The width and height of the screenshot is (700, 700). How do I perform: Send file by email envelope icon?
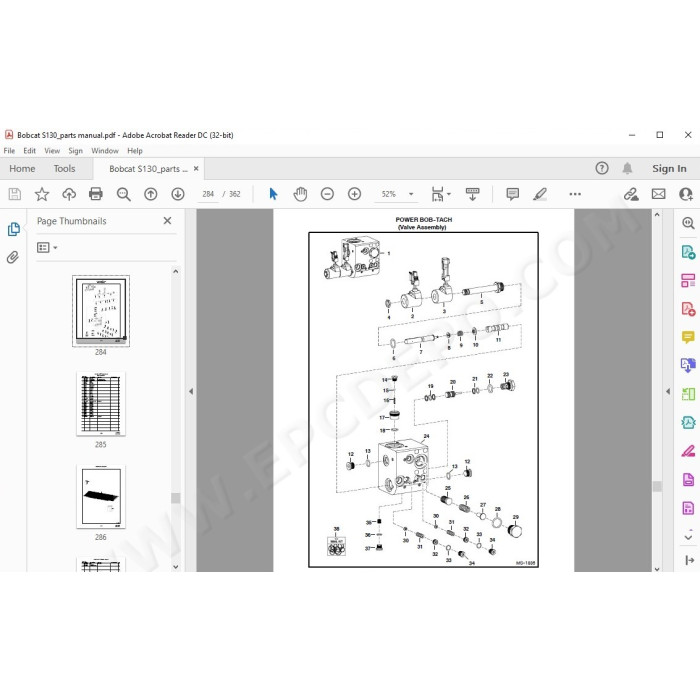click(658, 194)
